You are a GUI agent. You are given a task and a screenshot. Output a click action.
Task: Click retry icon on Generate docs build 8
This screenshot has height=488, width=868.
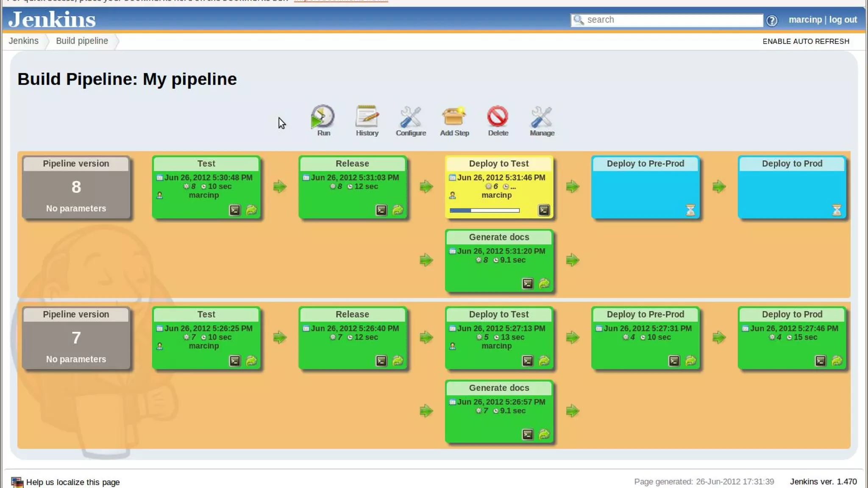tap(544, 283)
